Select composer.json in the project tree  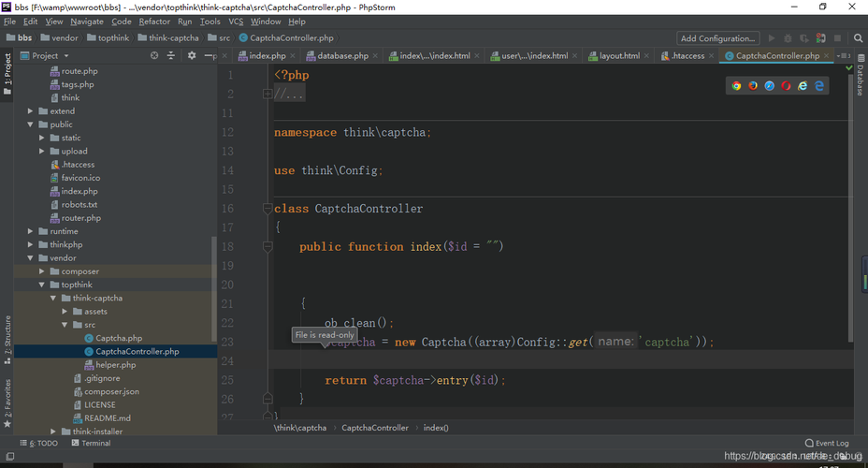point(111,391)
